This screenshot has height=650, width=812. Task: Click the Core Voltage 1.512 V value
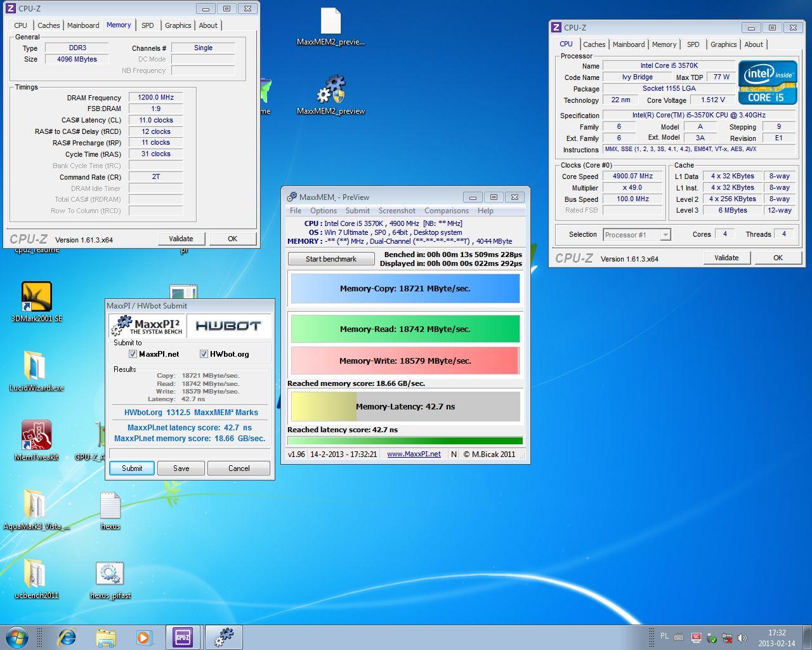click(x=713, y=100)
